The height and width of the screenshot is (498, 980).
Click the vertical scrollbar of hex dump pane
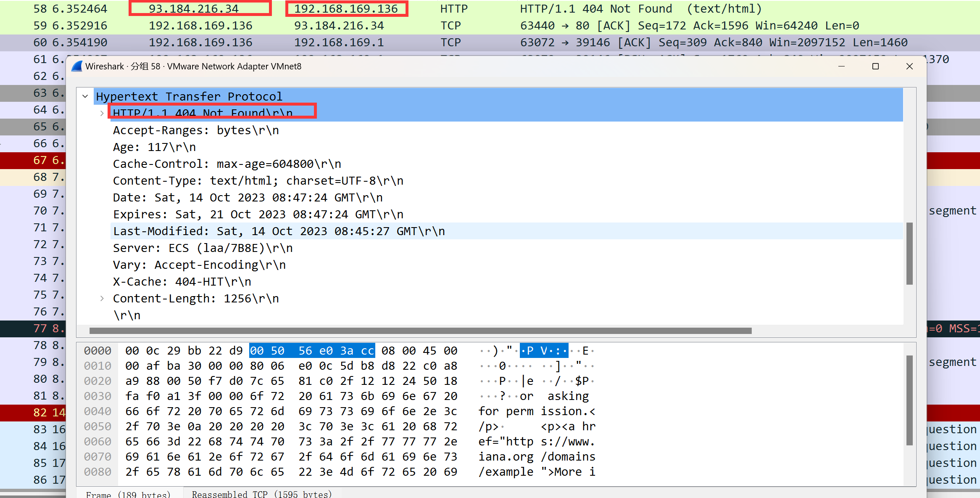click(909, 400)
